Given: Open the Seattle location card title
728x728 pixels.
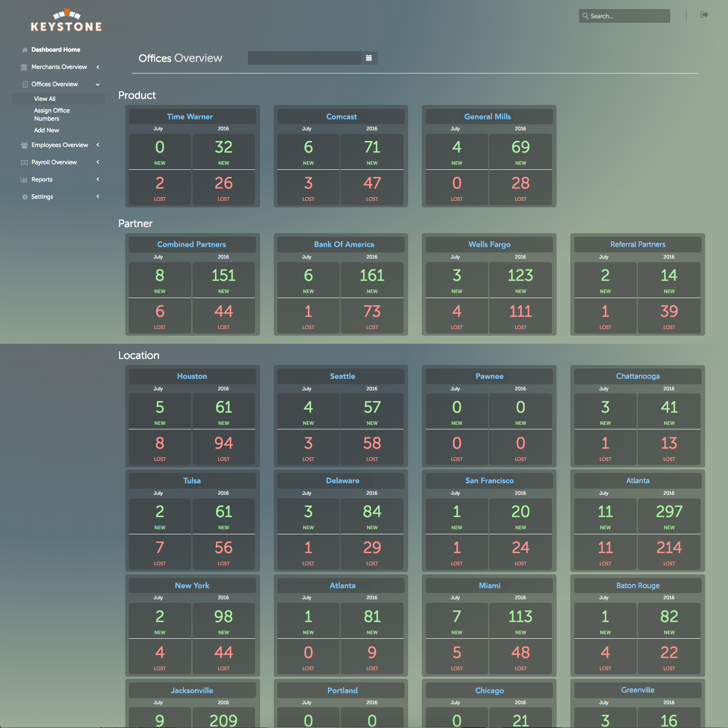Looking at the screenshot, I should click(x=343, y=376).
